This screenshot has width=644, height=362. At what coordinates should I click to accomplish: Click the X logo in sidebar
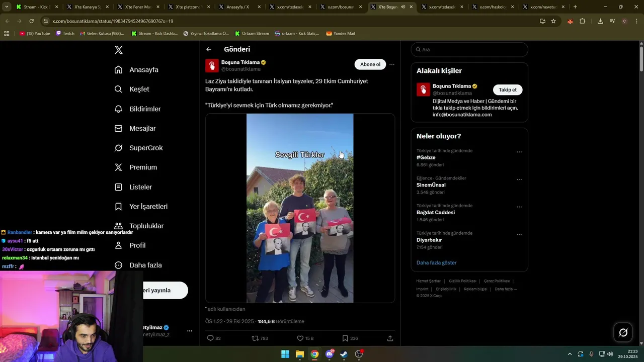click(x=119, y=50)
